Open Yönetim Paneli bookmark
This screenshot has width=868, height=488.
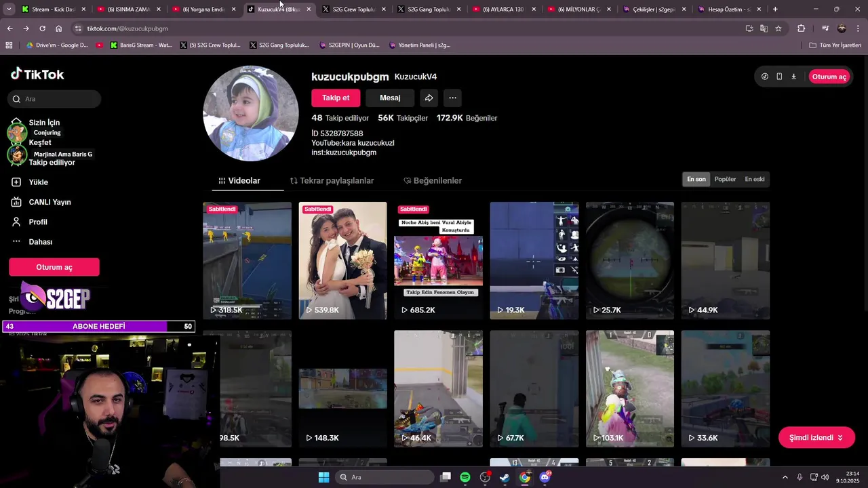pos(420,45)
